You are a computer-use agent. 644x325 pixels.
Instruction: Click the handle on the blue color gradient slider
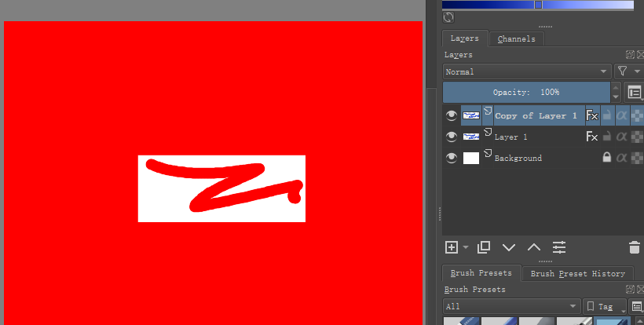tap(539, 5)
